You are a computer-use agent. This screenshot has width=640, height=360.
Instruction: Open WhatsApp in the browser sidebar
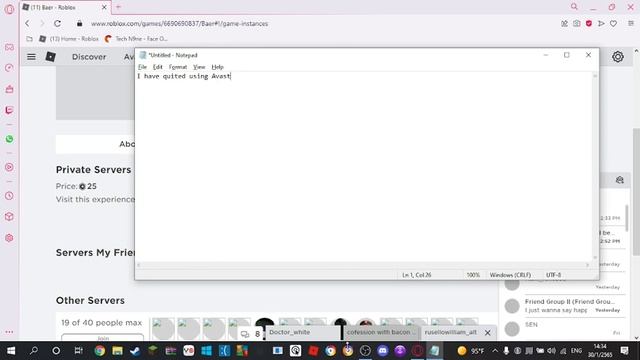pos(9,139)
